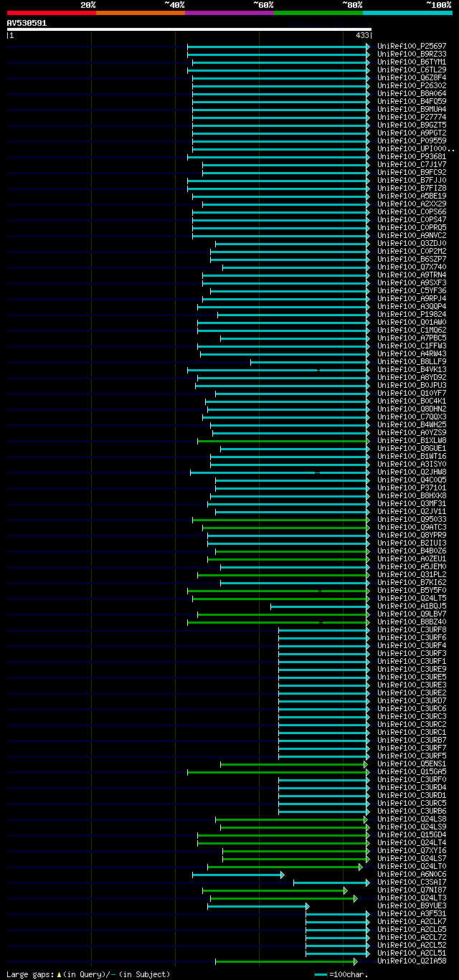Click the cyan alignment bar of C3SAI7
Screen dimensions: 459x980
(331, 883)
